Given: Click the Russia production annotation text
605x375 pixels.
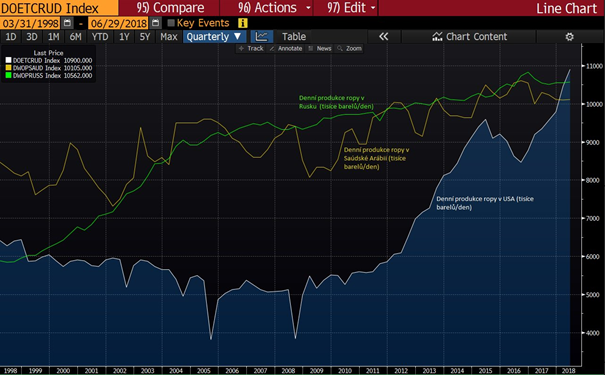Looking at the screenshot, I should coord(336,102).
